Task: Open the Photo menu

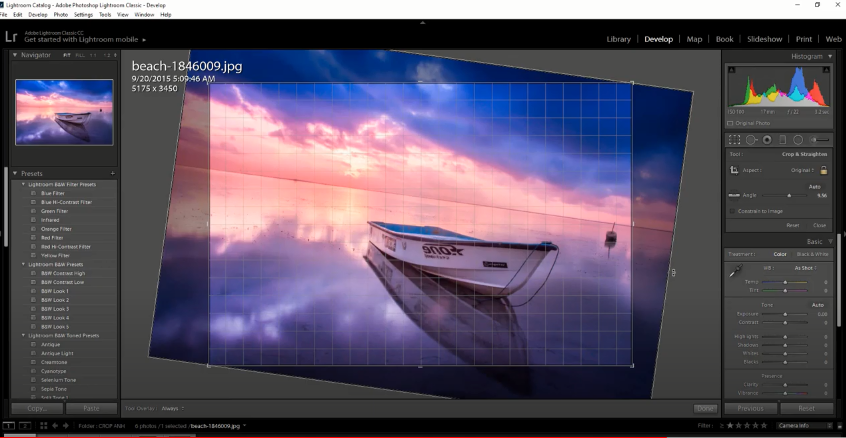Action: click(x=59, y=15)
